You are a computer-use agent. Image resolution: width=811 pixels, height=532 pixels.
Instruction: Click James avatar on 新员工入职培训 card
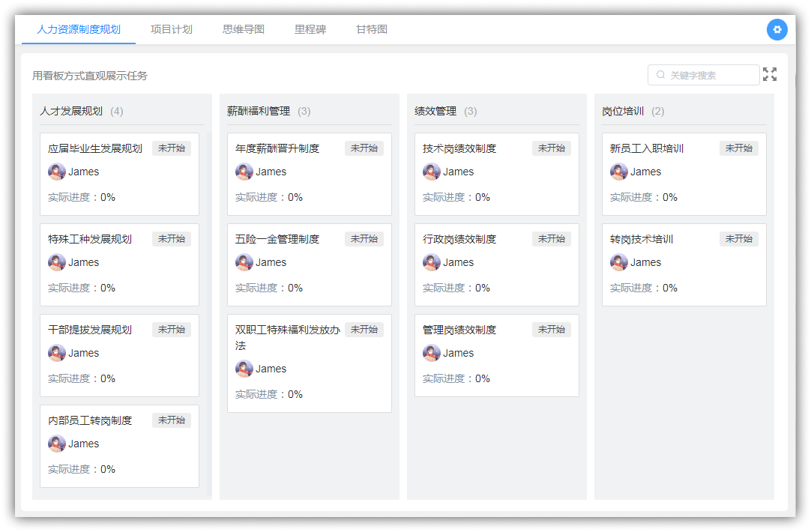coord(618,172)
